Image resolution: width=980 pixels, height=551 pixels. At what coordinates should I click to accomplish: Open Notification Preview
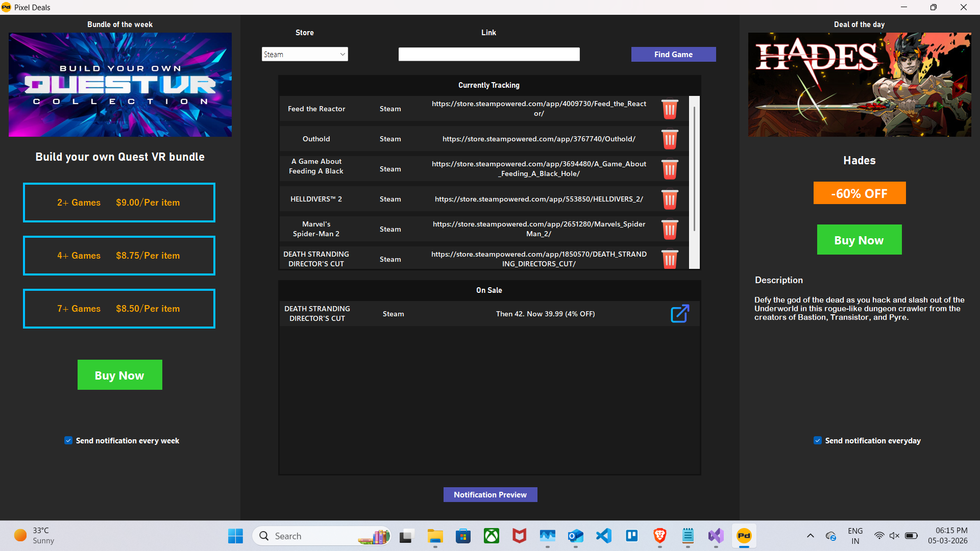[x=490, y=494]
